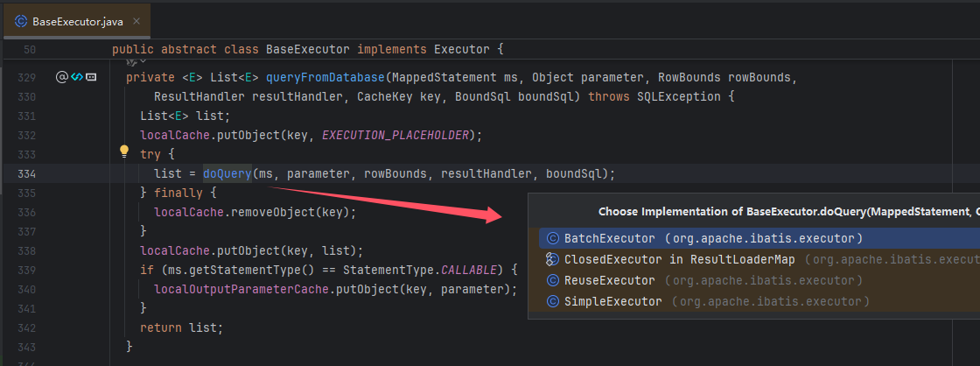The height and width of the screenshot is (366, 980).
Task: Click line number 334 in the gutter
Action: (25, 173)
